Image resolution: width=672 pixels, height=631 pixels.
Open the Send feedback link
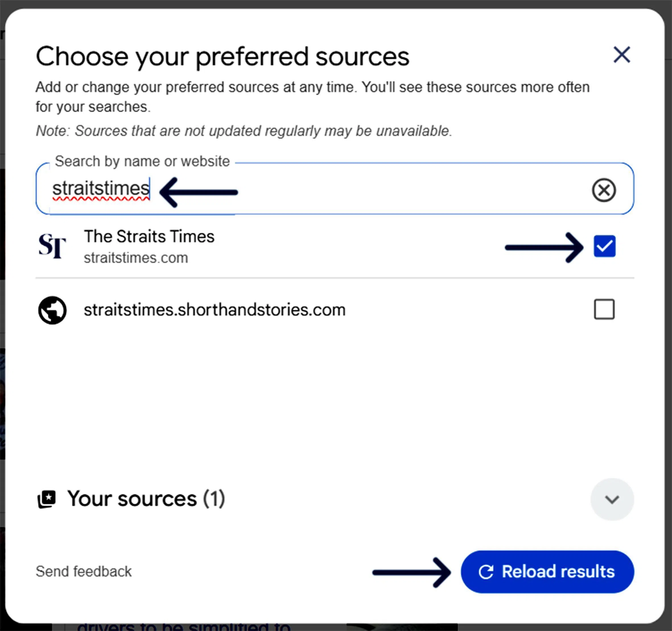83,572
